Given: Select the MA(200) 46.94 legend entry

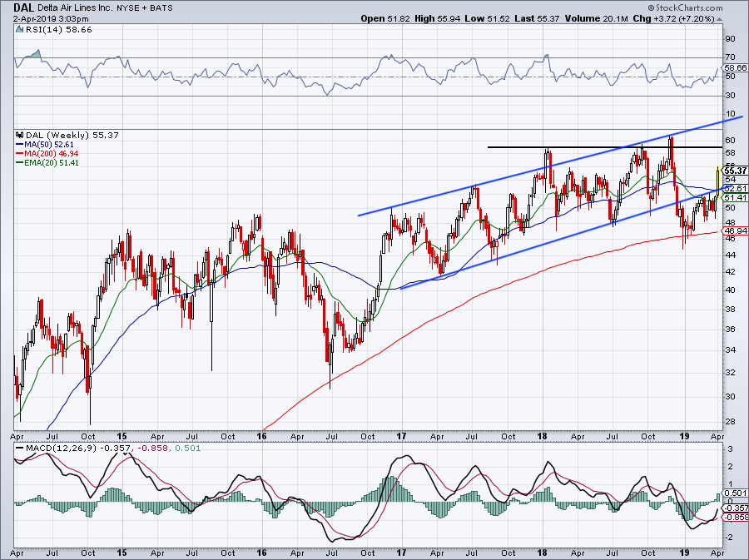Looking at the screenshot, I should [x=47, y=153].
